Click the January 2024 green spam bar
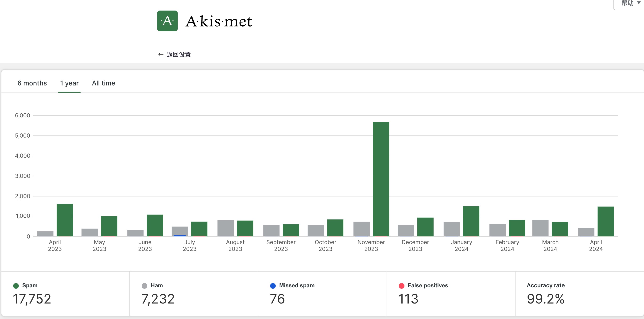 pyautogui.click(x=471, y=221)
